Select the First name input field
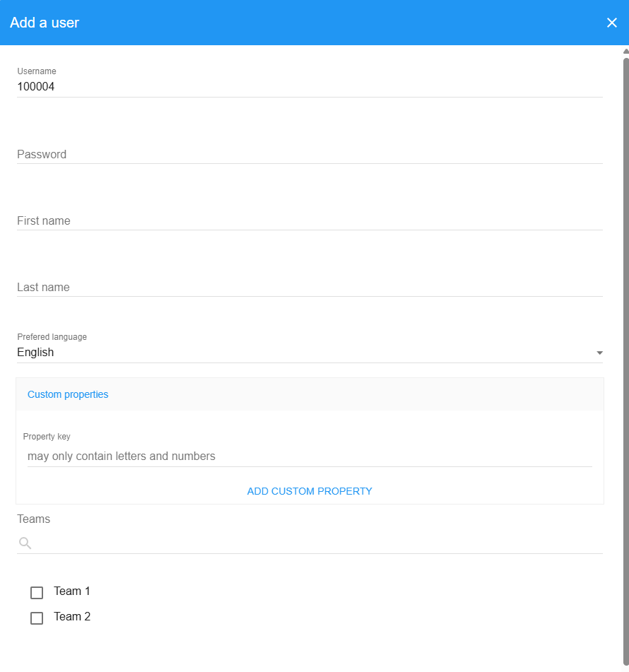This screenshot has height=672, width=629. click(x=310, y=220)
